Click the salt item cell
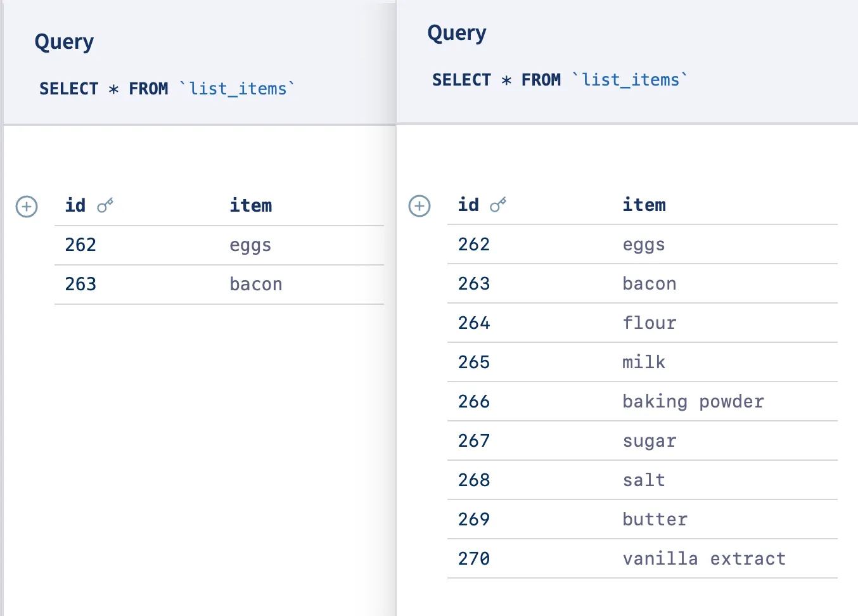 [x=644, y=480]
